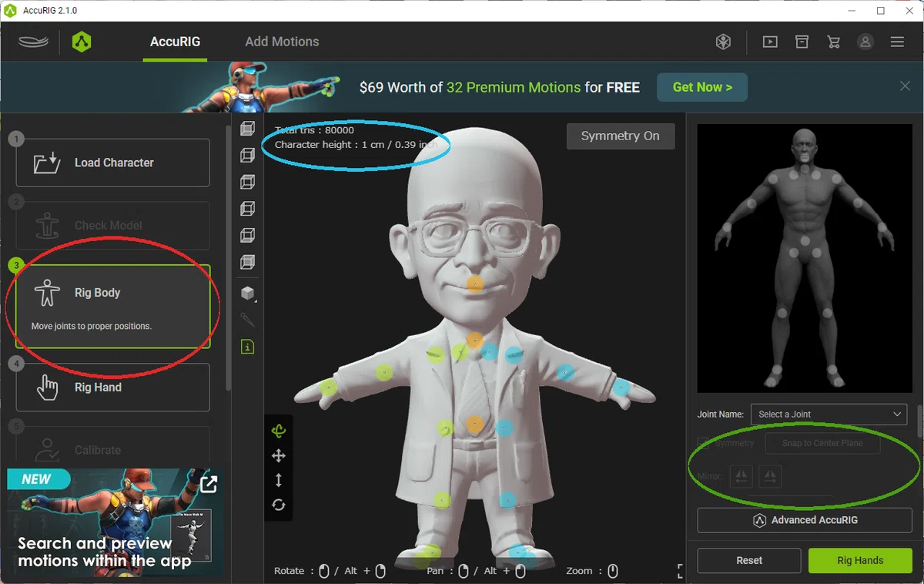Click the joint guide reference body image

(805, 259)
